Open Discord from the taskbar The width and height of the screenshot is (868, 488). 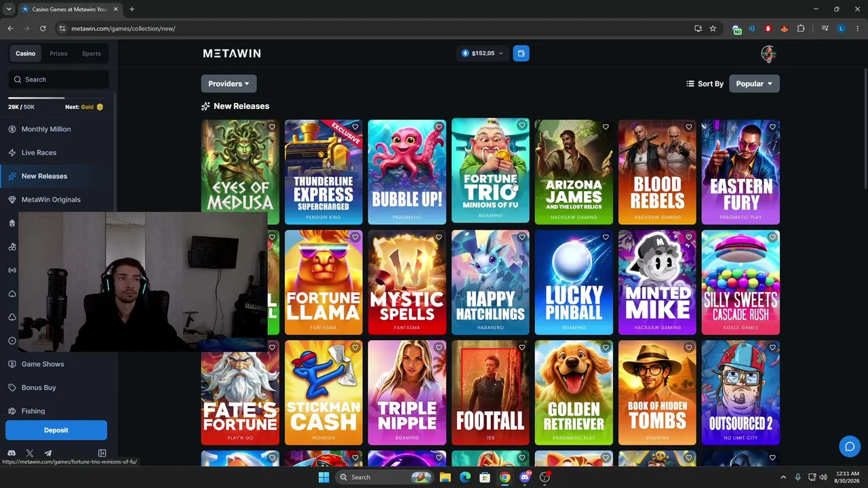tap(525, 477)
